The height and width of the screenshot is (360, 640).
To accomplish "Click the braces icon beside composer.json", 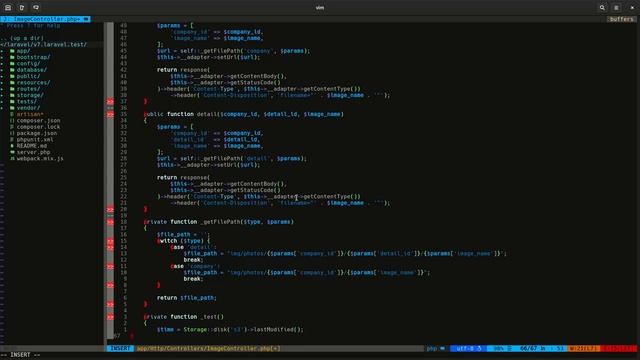I will click(12, 120).
